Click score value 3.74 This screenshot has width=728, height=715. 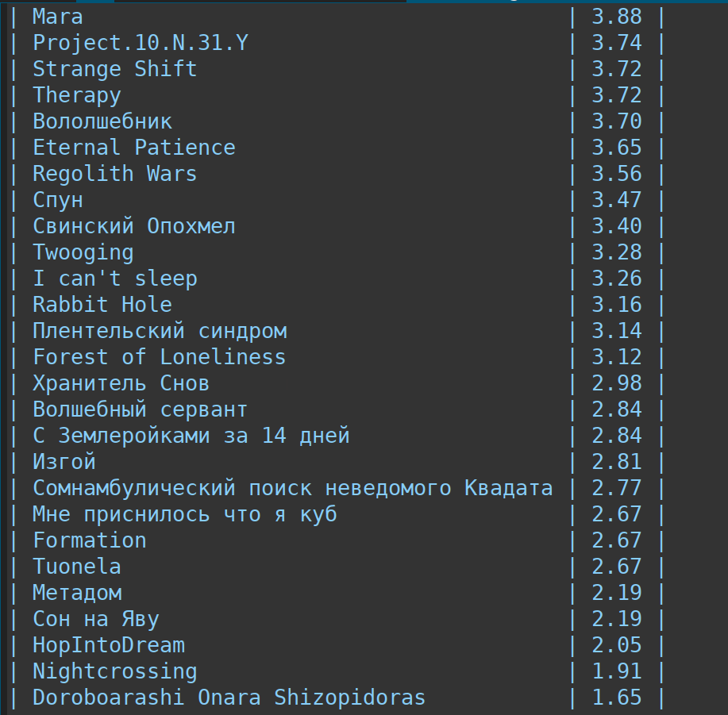[x=617, y=43]
